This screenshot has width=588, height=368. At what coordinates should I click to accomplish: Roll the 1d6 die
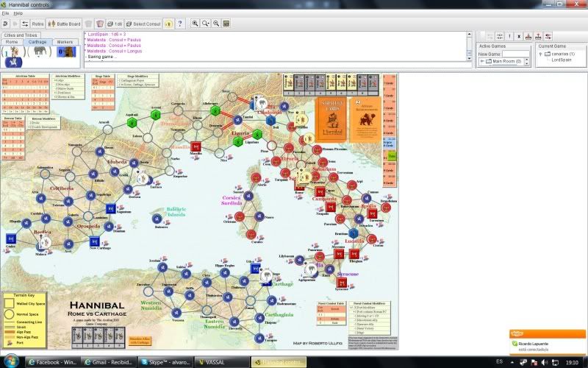(x=115, y=24)
